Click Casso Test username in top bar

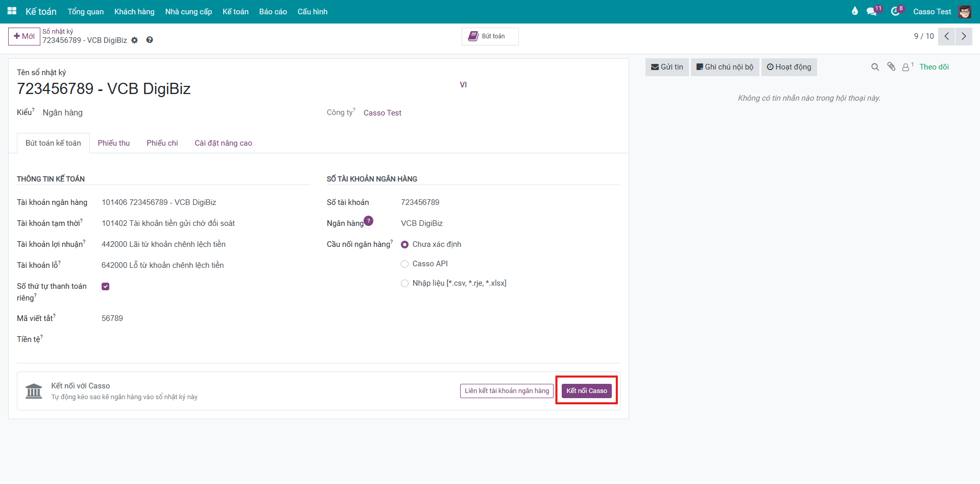(932, 11)
